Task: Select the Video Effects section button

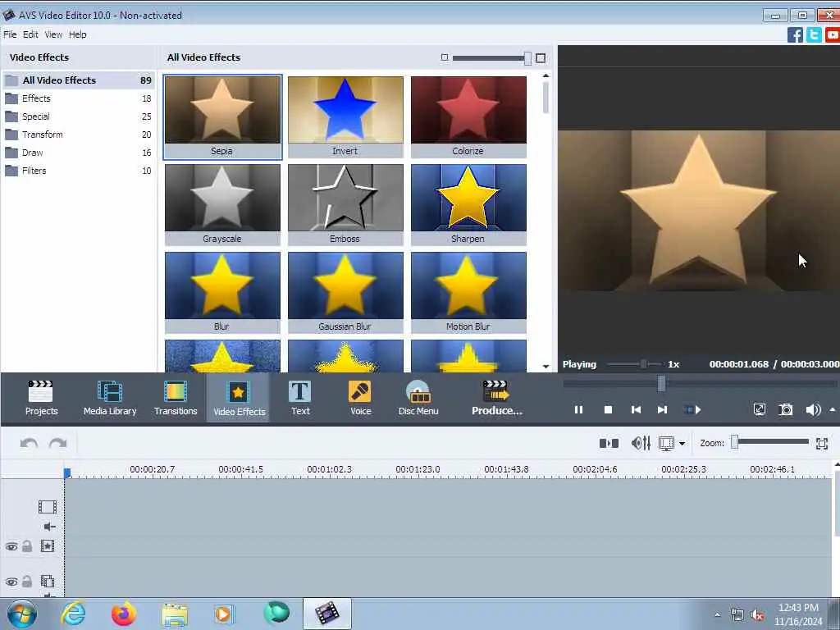Action: point(239,398)
